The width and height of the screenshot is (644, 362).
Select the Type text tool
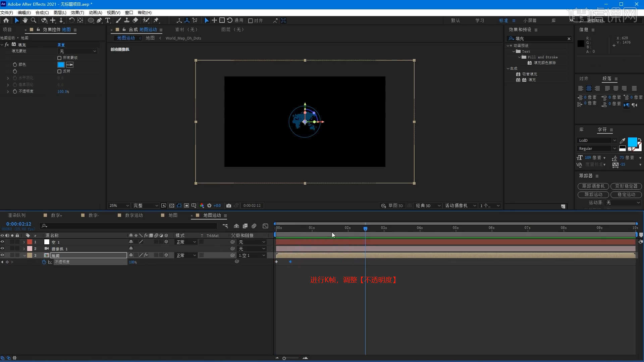108,20
